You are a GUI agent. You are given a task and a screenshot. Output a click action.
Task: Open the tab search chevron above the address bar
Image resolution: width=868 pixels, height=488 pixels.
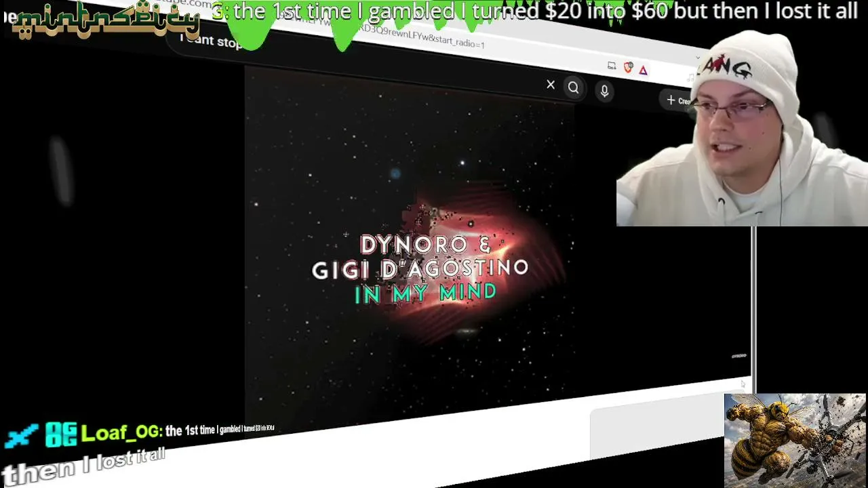698,58
